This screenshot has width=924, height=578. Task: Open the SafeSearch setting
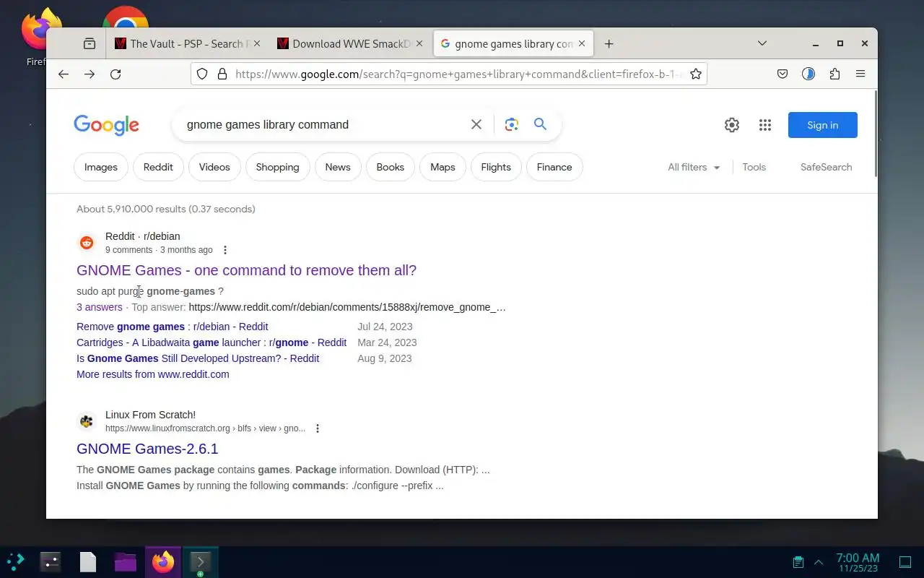[826, 167]
